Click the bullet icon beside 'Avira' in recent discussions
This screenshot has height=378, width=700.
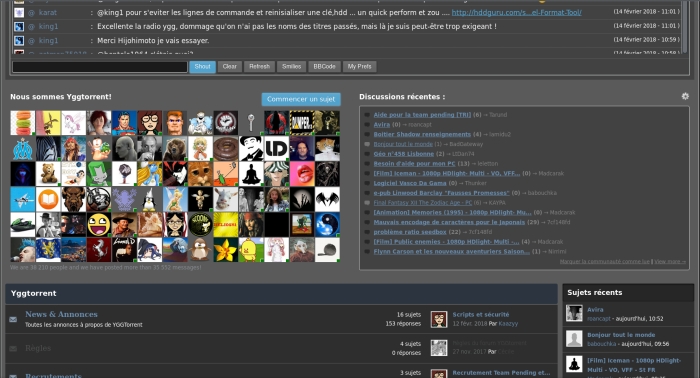(367, 125)
